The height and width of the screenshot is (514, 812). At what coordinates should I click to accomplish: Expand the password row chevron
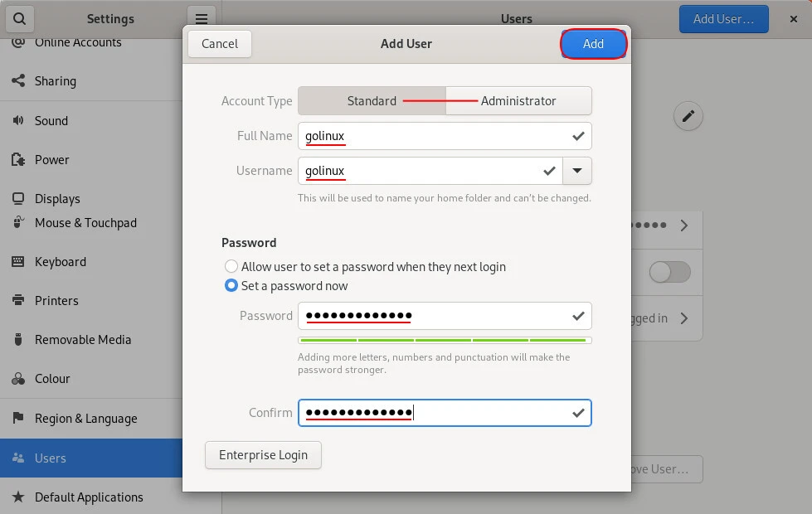coord(684,225)
